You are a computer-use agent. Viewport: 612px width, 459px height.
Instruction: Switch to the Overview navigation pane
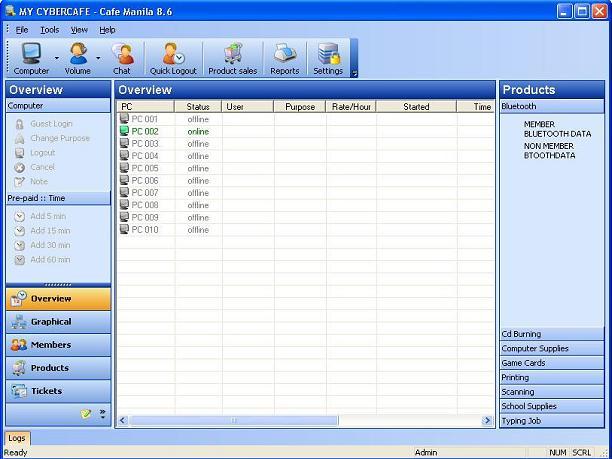coord(58,299)
